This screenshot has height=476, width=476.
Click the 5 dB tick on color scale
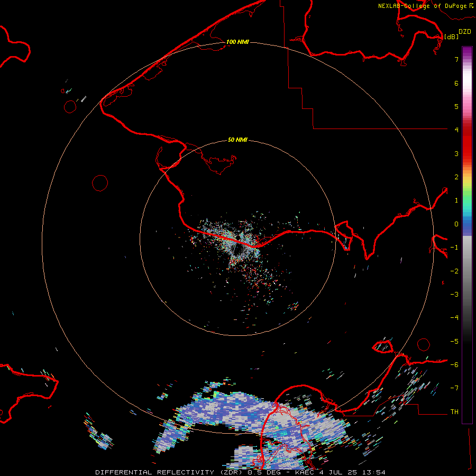pyautogui.click(x=456, y=106)
